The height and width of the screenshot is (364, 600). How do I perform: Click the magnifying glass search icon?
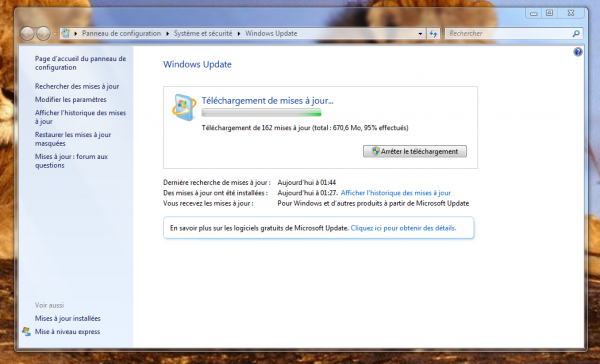point(576,34)
